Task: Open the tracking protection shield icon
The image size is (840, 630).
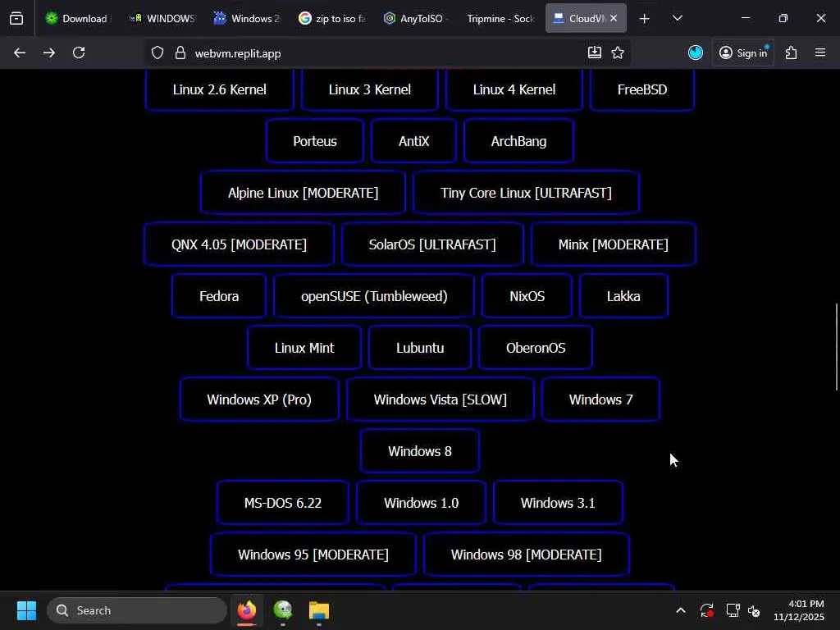Action: 157,53
